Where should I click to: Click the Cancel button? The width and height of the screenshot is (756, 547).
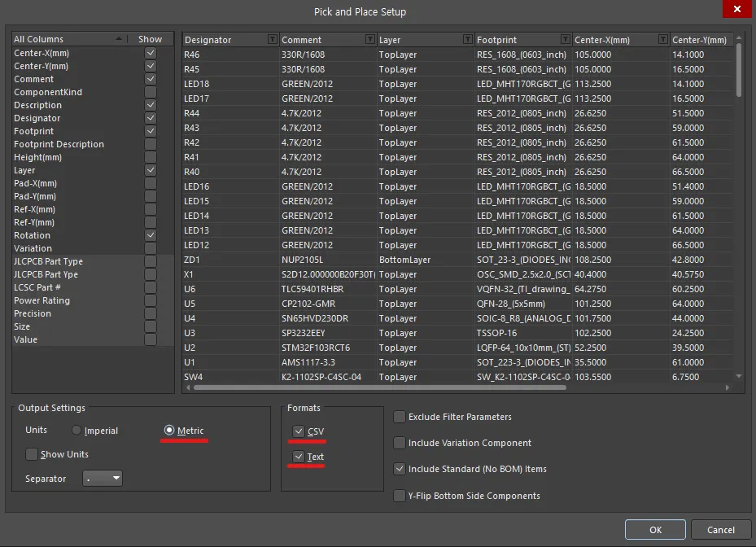(x=721, y=530)
